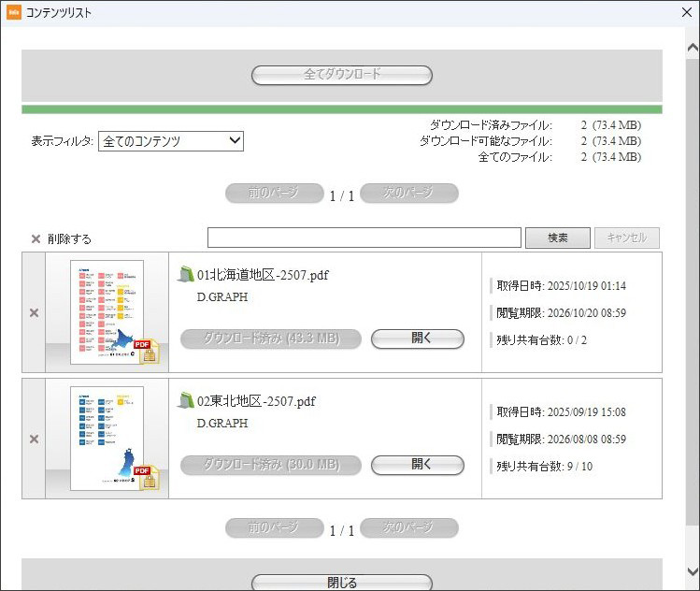Open the 表示フィルタ dropdown
The image size is (700, 591).
[171, 141]
